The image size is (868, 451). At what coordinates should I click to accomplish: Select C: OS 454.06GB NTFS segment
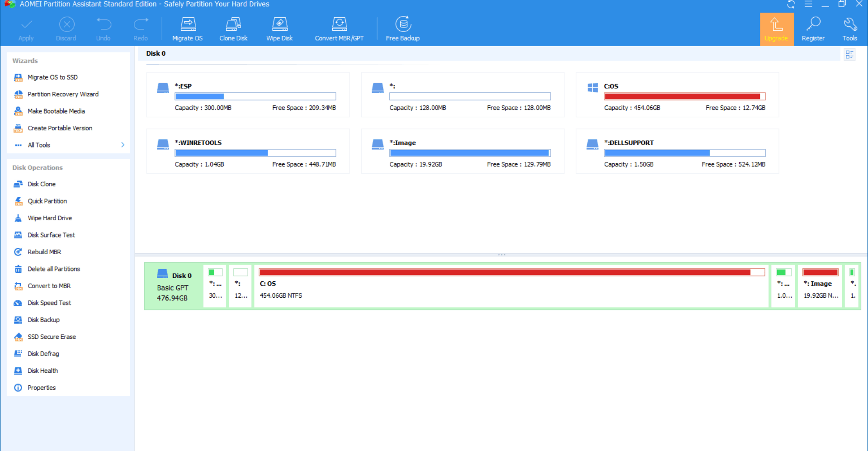511,286
